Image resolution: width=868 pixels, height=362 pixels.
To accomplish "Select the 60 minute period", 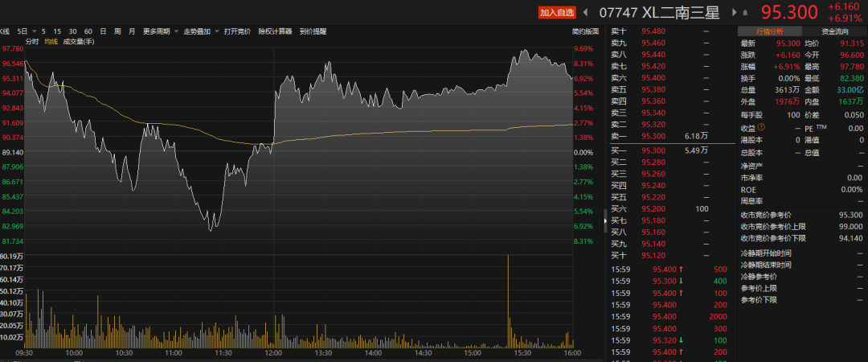I will (x=88, y=31).
